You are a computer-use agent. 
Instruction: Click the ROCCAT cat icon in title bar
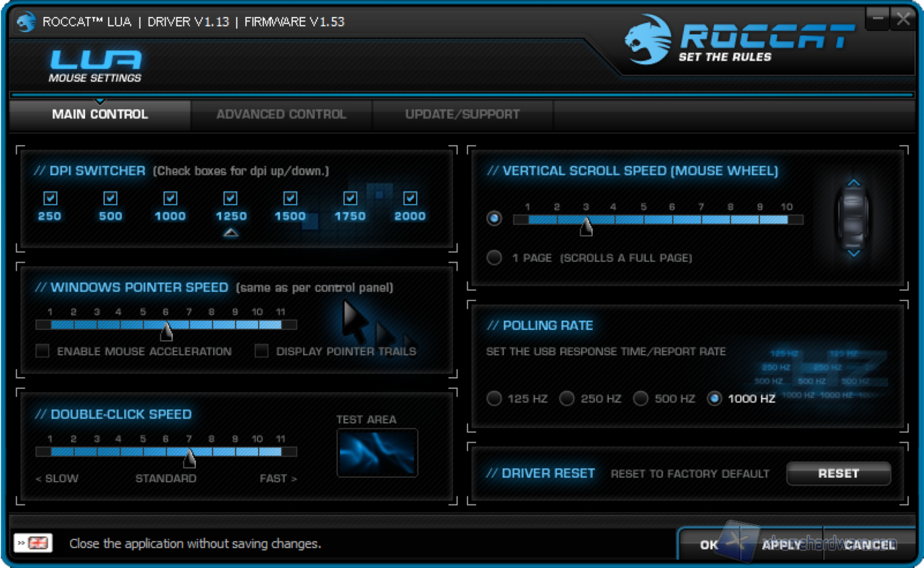pos(26,22)
